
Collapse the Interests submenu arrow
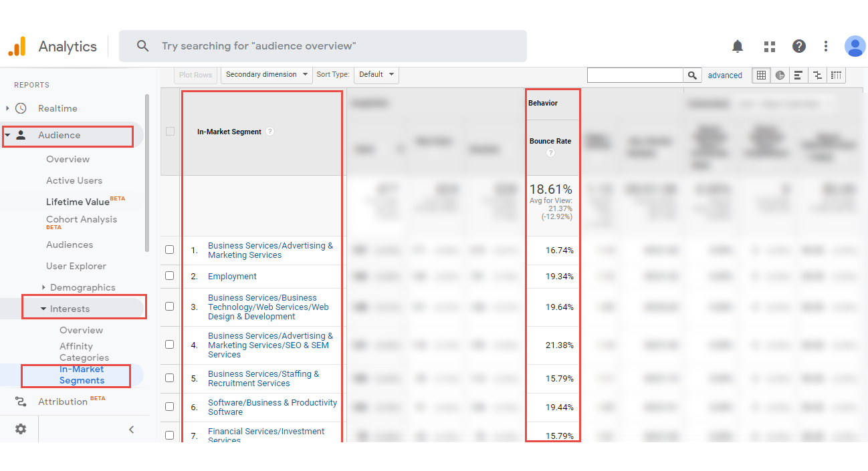click(43, 309)
